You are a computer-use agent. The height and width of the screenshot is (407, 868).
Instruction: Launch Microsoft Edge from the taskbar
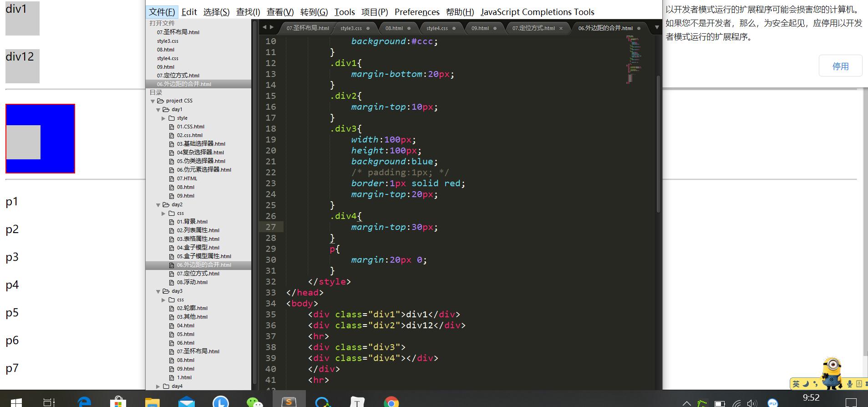point(84,402)
